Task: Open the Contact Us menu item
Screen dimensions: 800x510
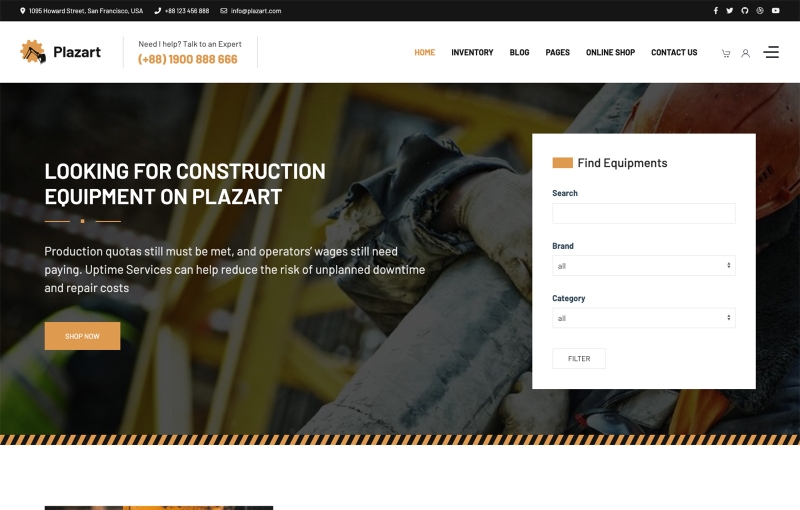Action: click(674, 53)
